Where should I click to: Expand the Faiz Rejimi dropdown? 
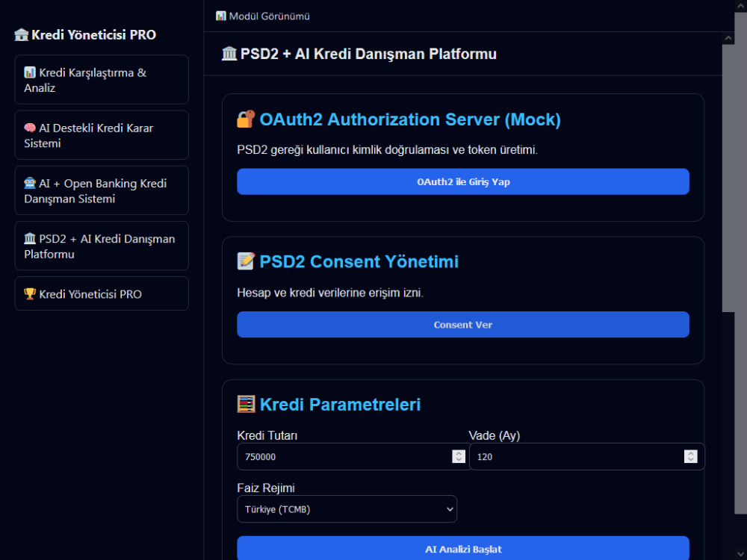(347, 509)
